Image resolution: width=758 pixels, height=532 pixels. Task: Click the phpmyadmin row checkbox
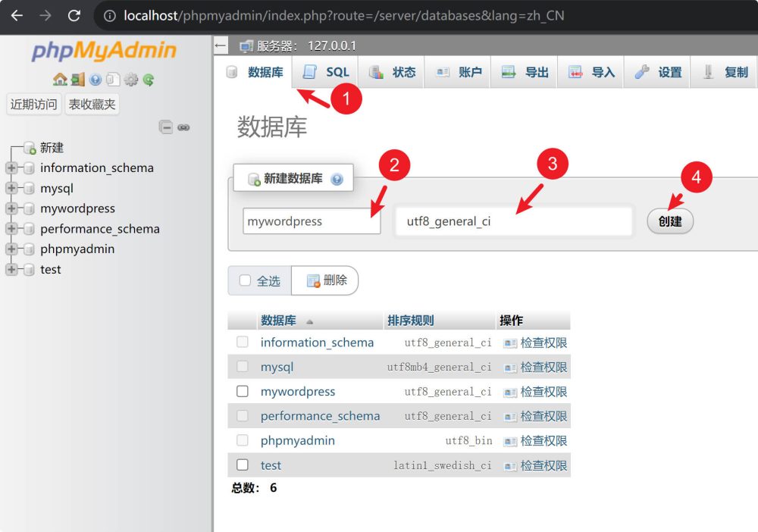243,440
